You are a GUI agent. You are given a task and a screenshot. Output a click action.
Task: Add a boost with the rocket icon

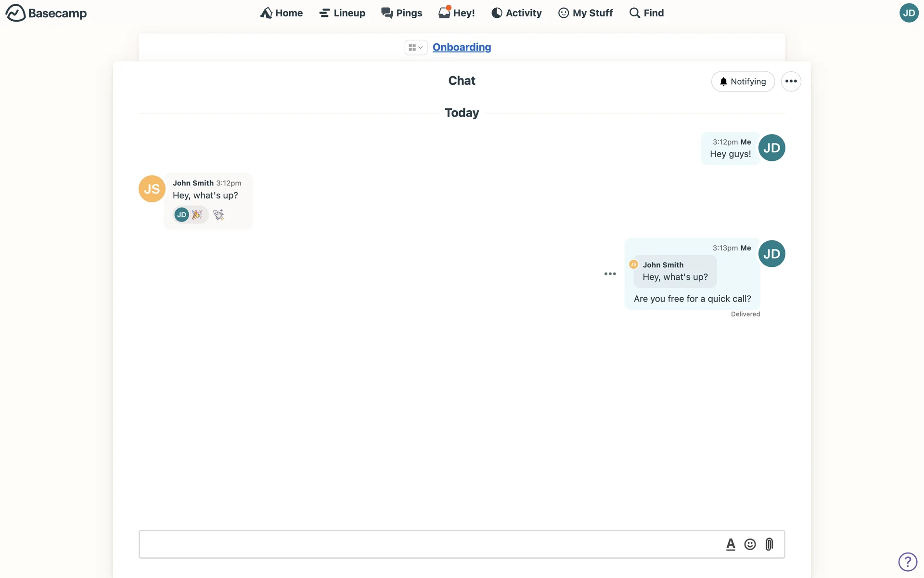pos(218,215)
